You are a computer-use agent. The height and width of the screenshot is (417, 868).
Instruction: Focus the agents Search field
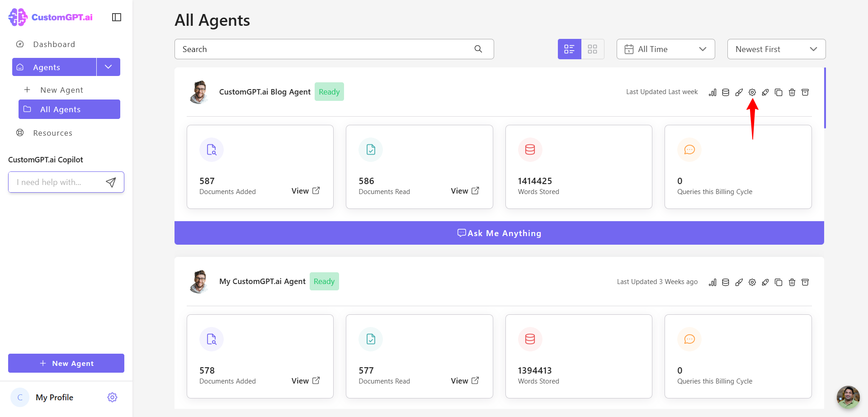pyautogui.click(x=334, y=49)
